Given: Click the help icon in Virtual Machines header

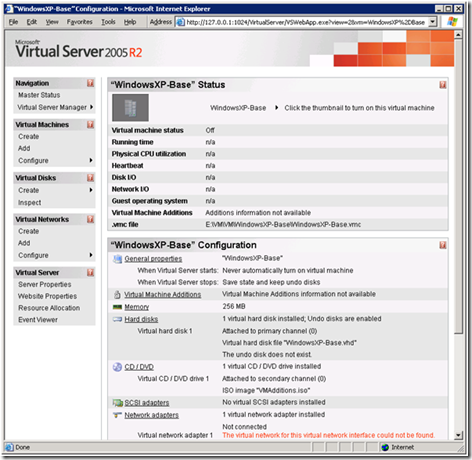Looking at the screenshot, I should (90, 125).
